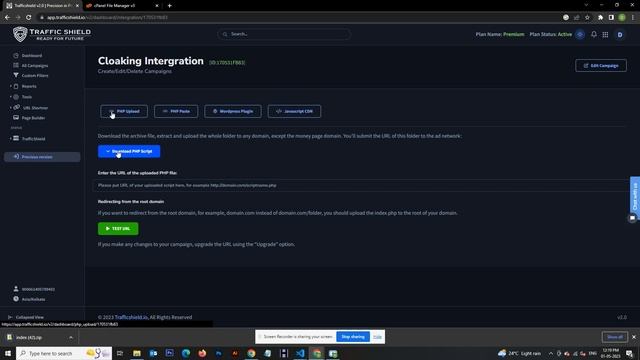The image size is (640, 360).
Task: Open Page Builder from the sidebar
Action: (x=33, y=118)
